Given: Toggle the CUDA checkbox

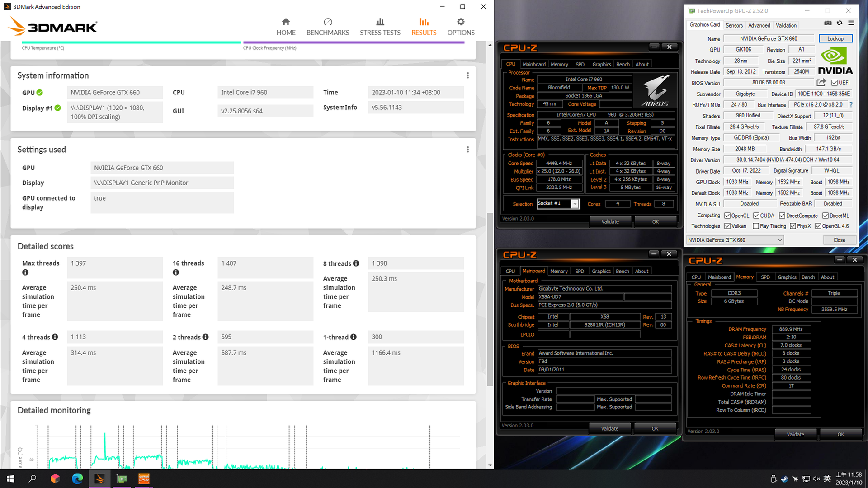Looking at the screenshot, I should [756, 216].
